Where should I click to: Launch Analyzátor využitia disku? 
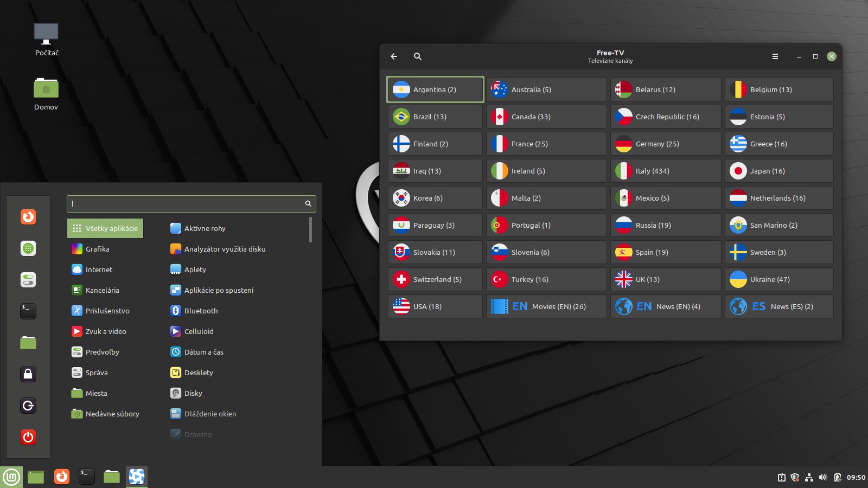coord(237,249)
